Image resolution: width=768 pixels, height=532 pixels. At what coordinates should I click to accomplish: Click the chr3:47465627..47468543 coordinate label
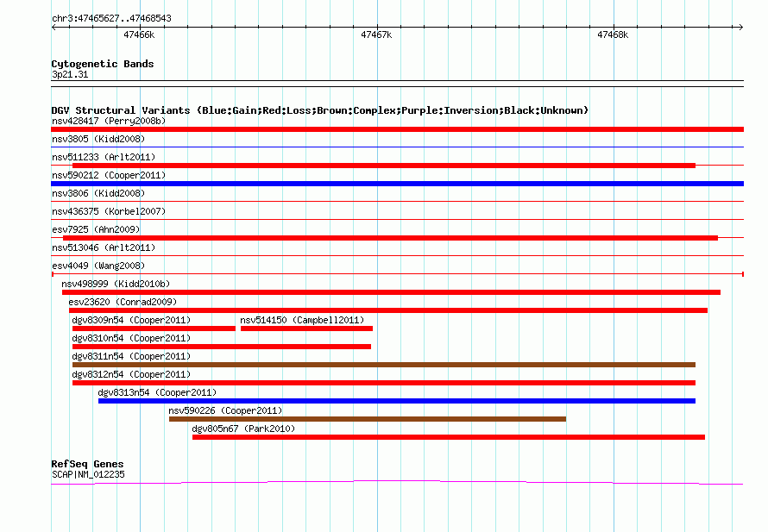coord(111,18)
